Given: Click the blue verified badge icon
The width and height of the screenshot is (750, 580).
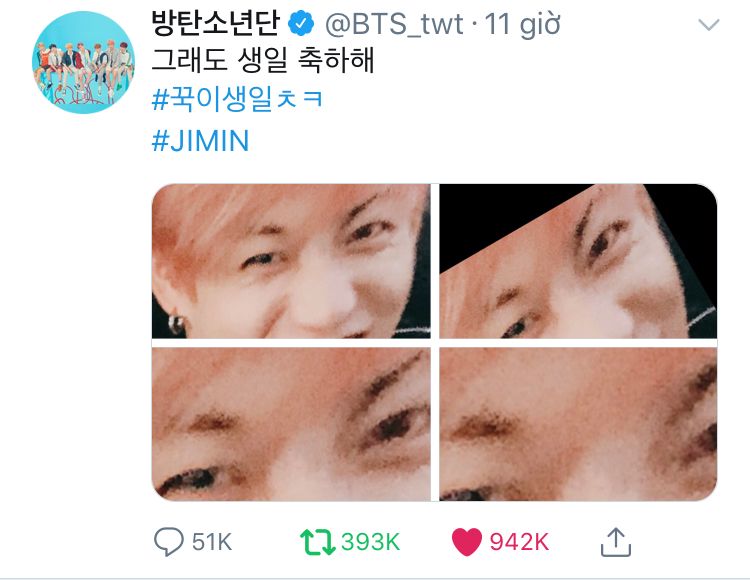Looking at the screenshot, I should click(x=300, y=23).
